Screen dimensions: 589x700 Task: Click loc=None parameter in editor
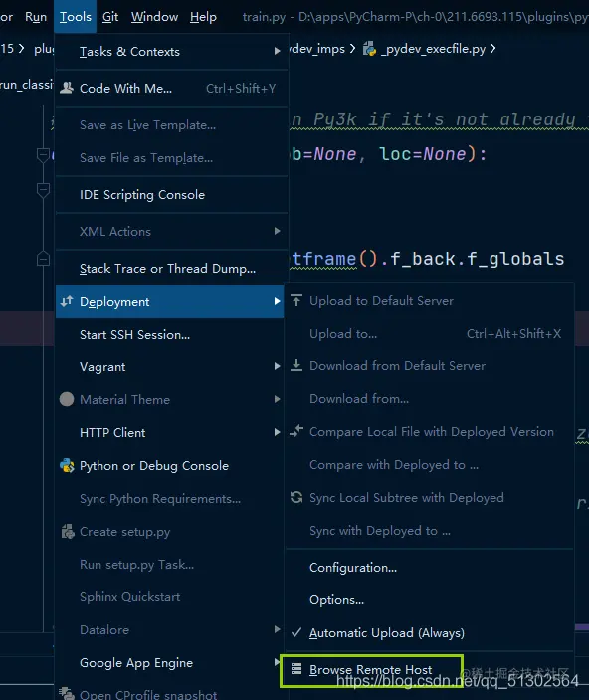[422, 154]
